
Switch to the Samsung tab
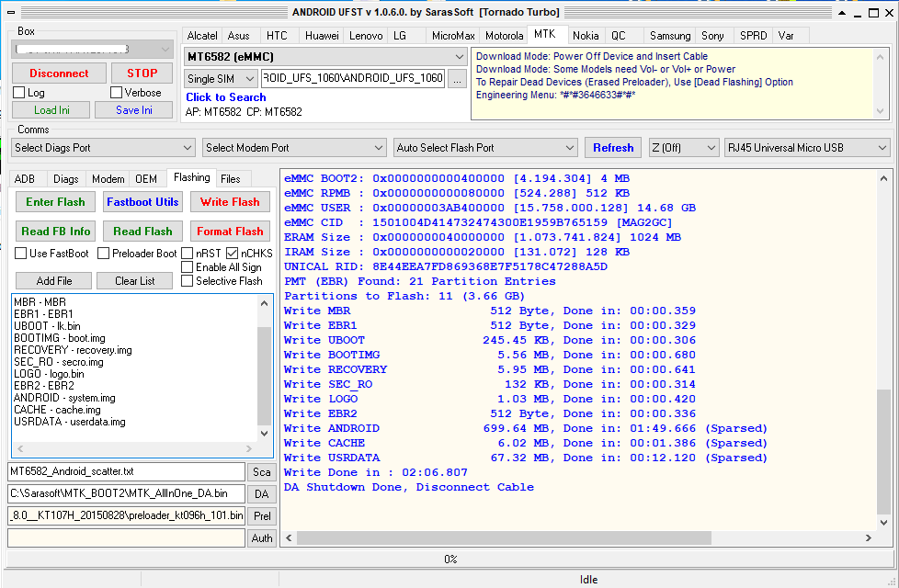point(670,36)
